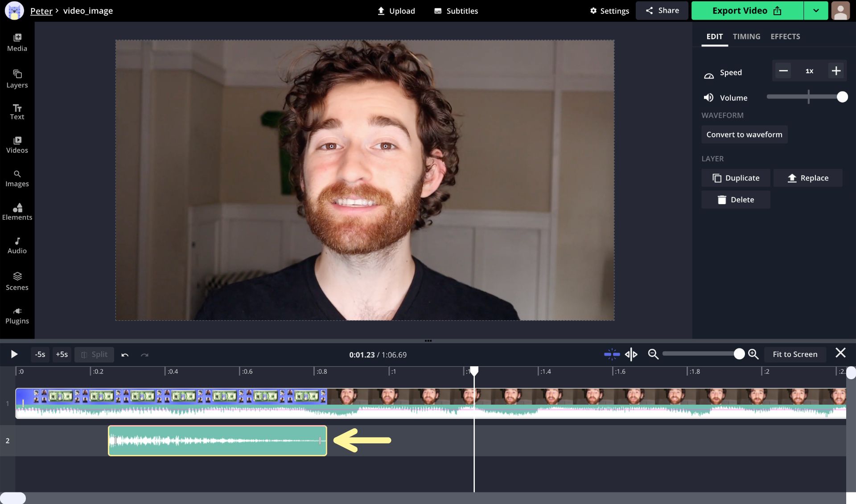Expand the Export Video dropdown arrow
The width and height of the screenshot is (856, 504).
815,11
